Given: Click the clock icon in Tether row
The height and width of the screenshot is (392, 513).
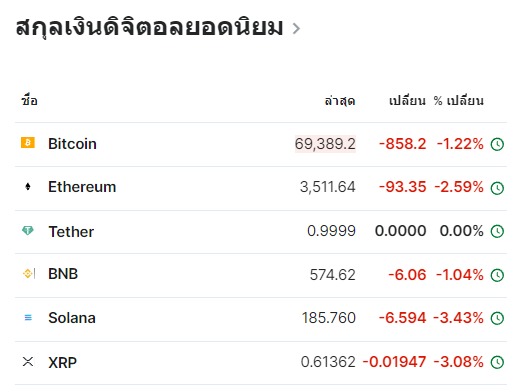Looking at the screenshot, I should pos(497,231).
